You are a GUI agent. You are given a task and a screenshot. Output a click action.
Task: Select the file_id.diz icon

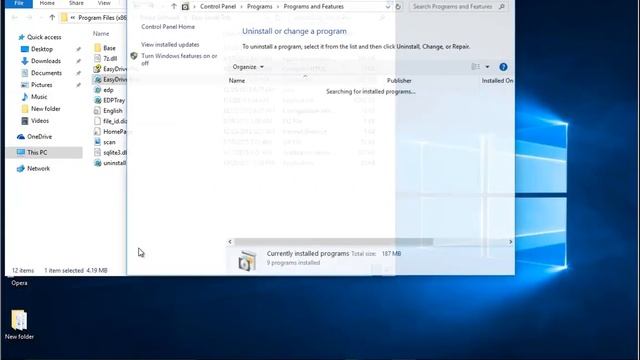(97, 121)
